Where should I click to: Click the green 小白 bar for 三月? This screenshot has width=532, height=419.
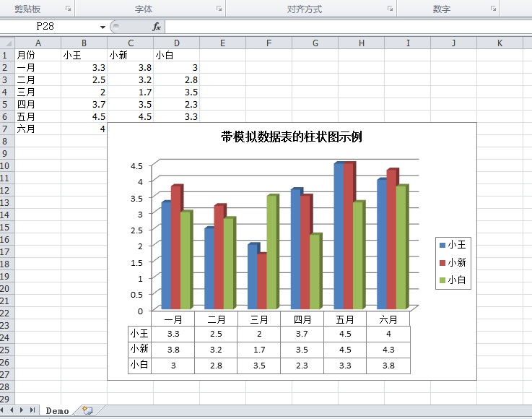(272, 252)
